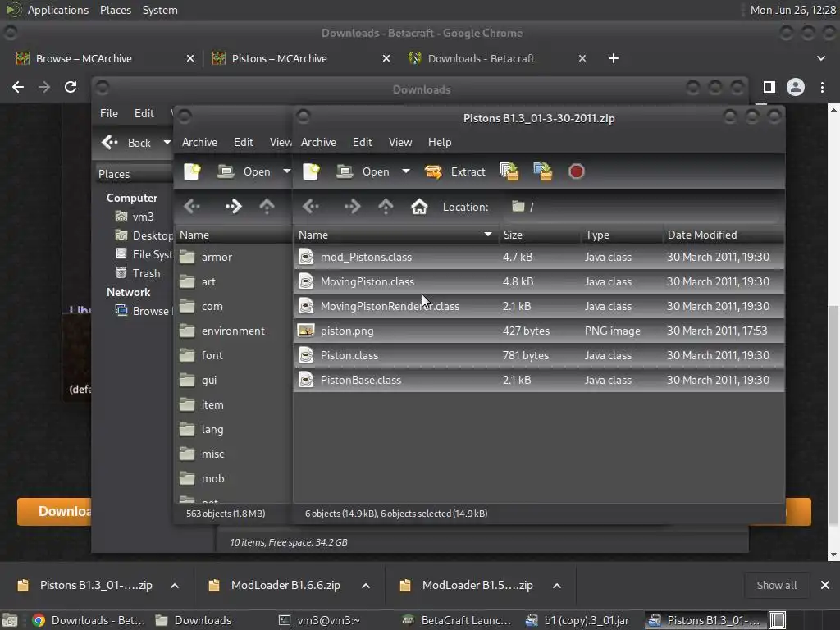Select MovingPiston.class file

click(x=539, y=282)
